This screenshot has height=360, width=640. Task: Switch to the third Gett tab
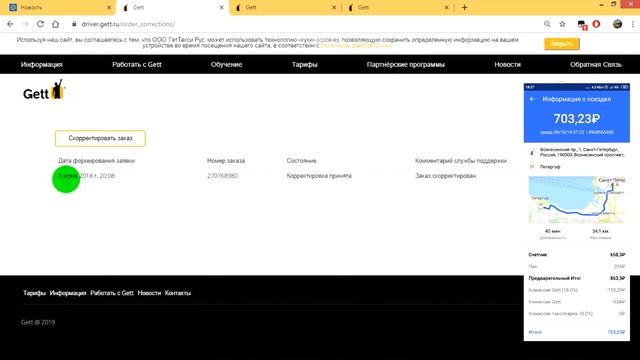pos(286,7)
